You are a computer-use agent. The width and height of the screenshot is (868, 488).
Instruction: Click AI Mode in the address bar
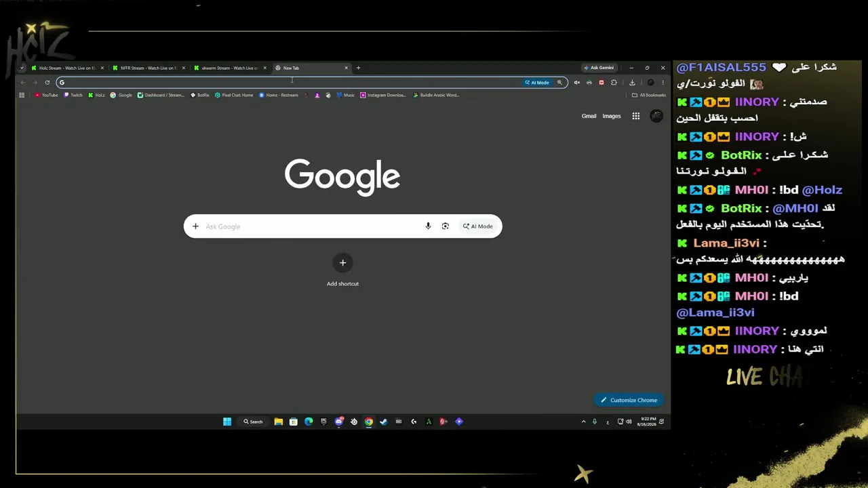537,83
